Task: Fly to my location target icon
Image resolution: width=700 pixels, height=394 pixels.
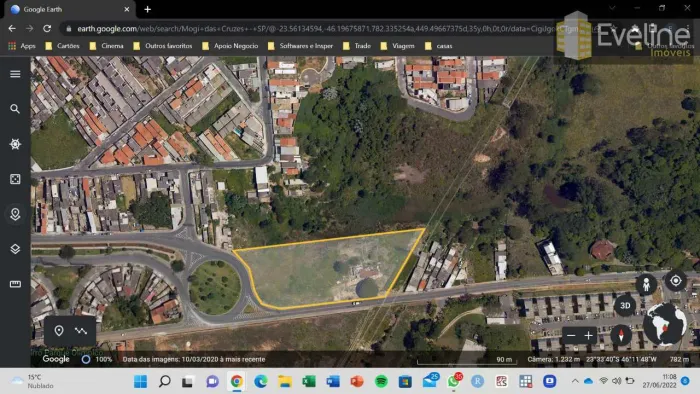Action: coord(675,281)
